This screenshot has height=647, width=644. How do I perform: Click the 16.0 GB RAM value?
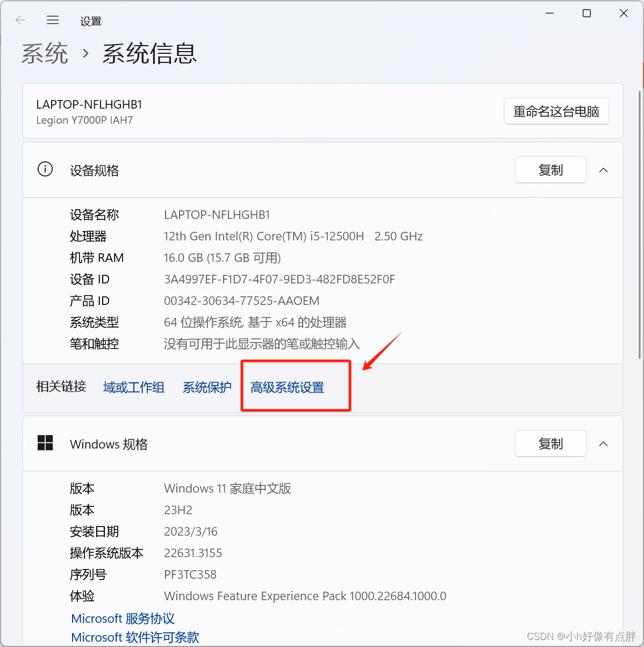[223, 258]
